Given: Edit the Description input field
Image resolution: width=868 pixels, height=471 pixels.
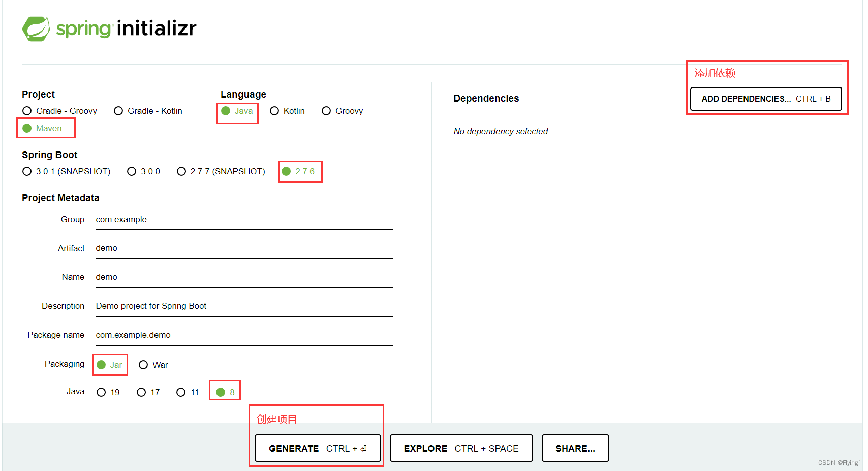Looking at the screenshot, I should (244, 306).
